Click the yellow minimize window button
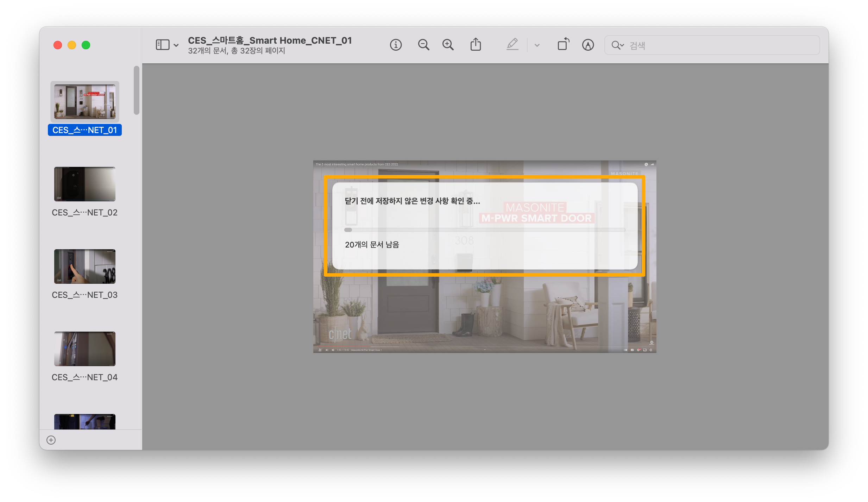Viewport: 868px width, 502px height. click(72, 45)
